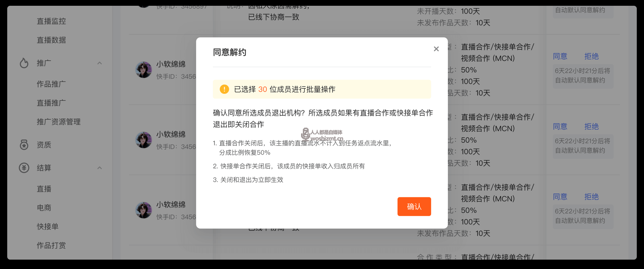
Task: Click 同意 link in first visible row
Action: (x=560, y=56)
